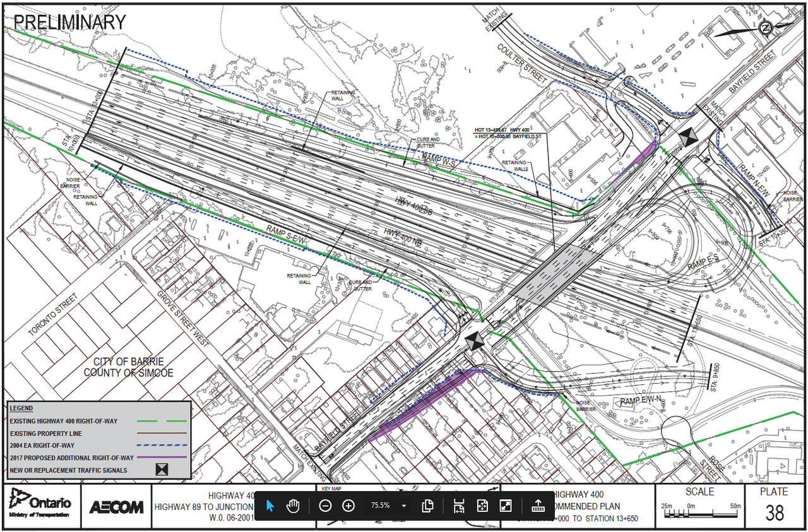Click the zoom out minus button
The height and width of the screenshot is (532, 808).
tap(325, 505)
